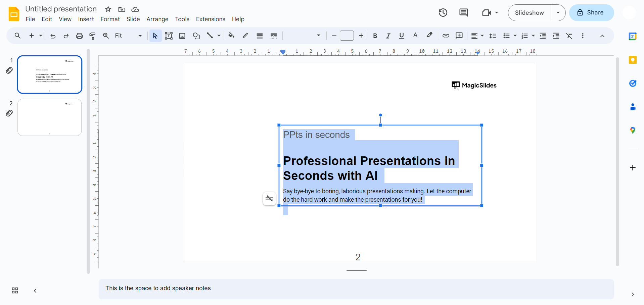Toggle underline formatting
The width and height of the screenshot is (644, 305).
401,36
